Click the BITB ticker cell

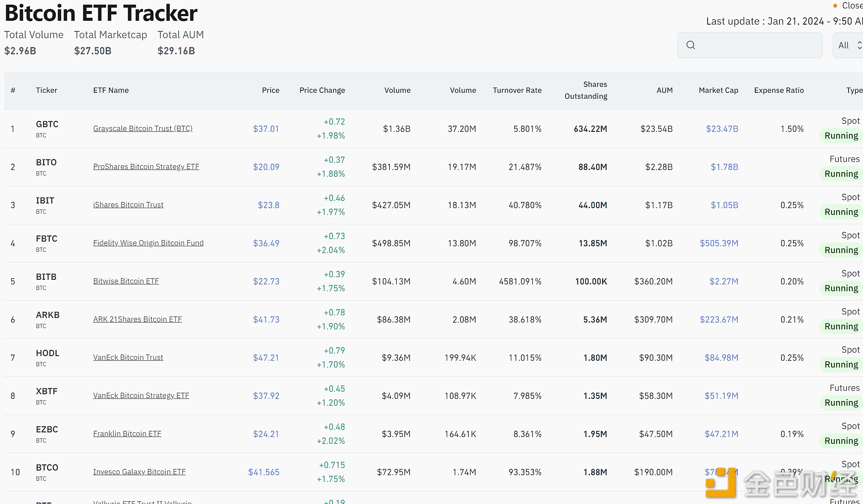(46, 281)
